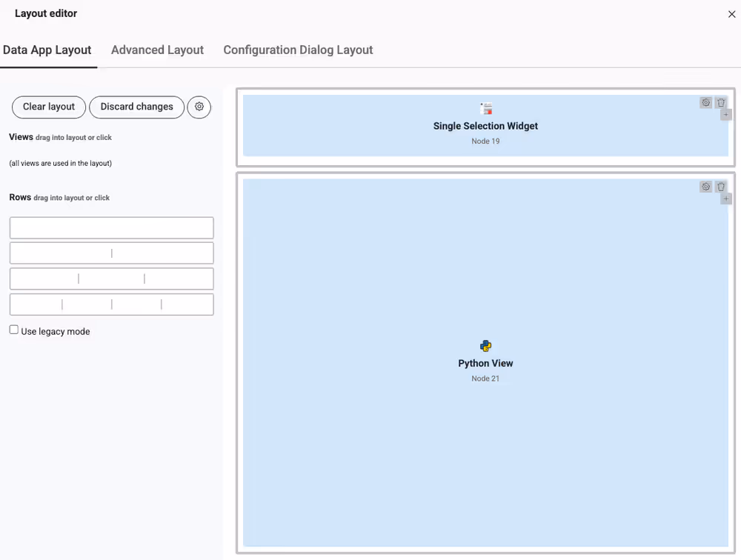Select the Python View title text
741x560 pixels.
coord(485,364)
